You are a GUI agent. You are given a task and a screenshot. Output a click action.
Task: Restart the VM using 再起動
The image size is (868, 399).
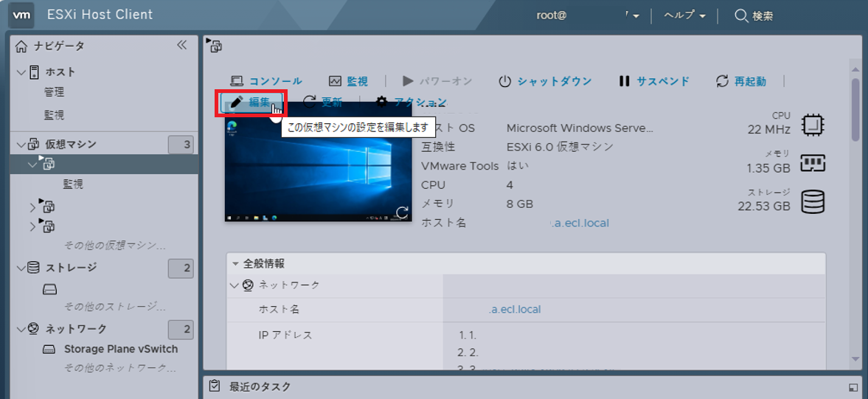740,81
